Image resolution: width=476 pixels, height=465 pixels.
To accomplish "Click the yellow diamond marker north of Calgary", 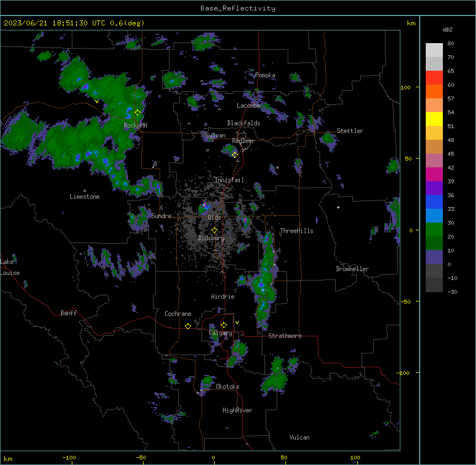I will pos(224,325).
